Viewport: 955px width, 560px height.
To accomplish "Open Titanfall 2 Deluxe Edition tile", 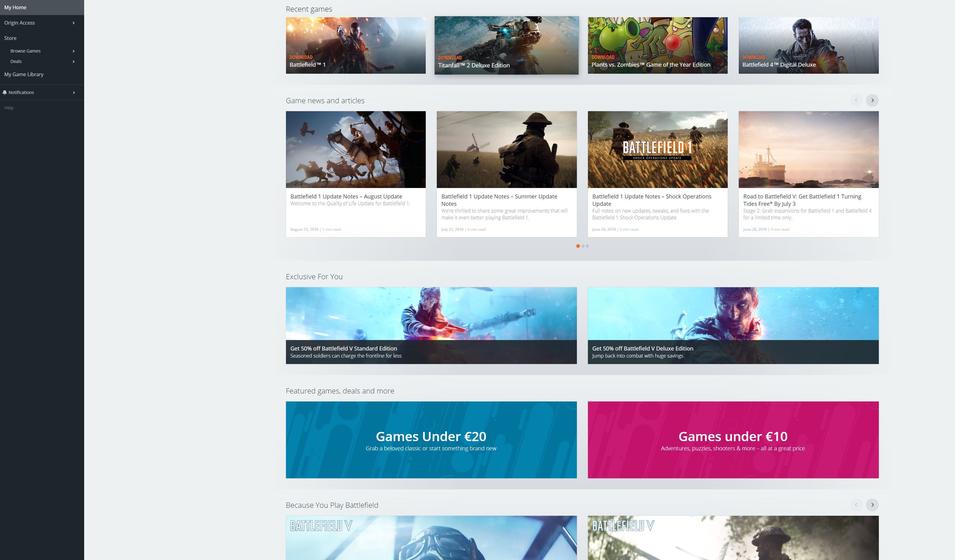I will (506, 45).
